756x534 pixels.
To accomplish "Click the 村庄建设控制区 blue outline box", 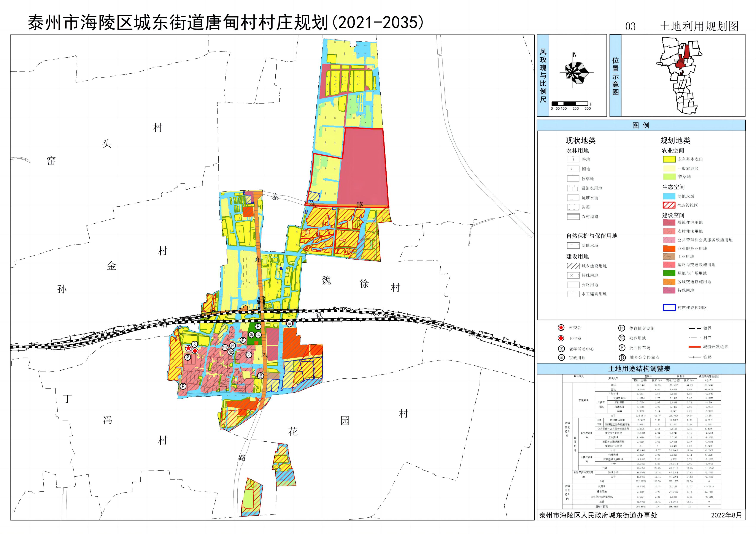I will (669, 308).
